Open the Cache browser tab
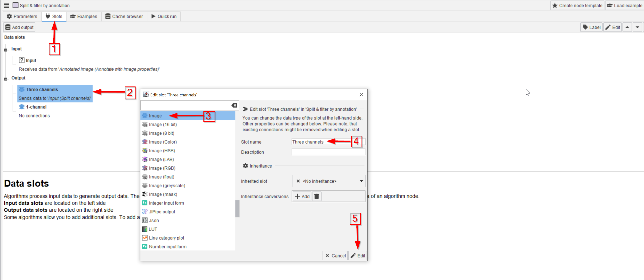The width and height of the screenshot is (644, 280). (124, 16)
